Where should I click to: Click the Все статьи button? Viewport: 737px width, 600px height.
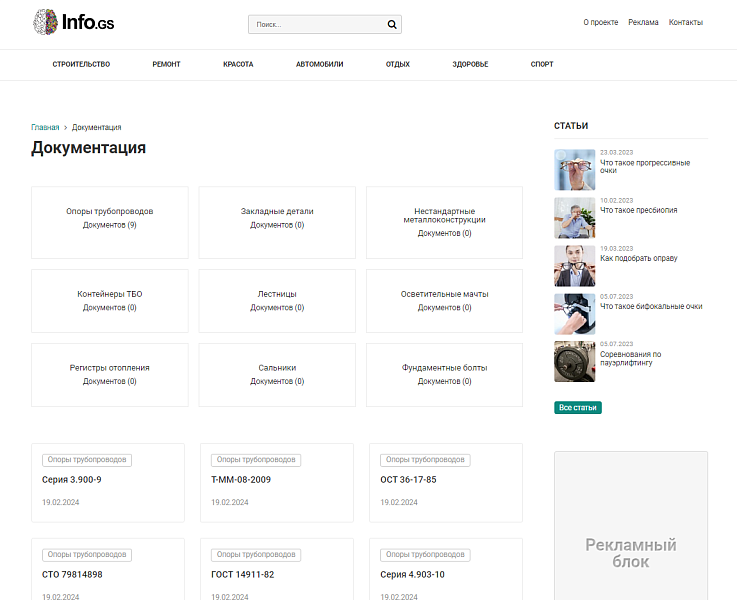pyautogui.click(x=578, y=408)
